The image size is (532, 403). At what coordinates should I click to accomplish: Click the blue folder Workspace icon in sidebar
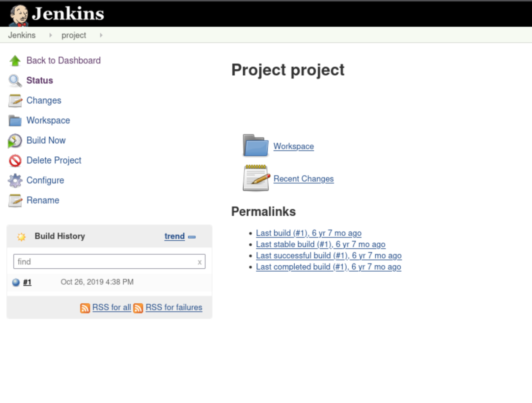point(15,121)
